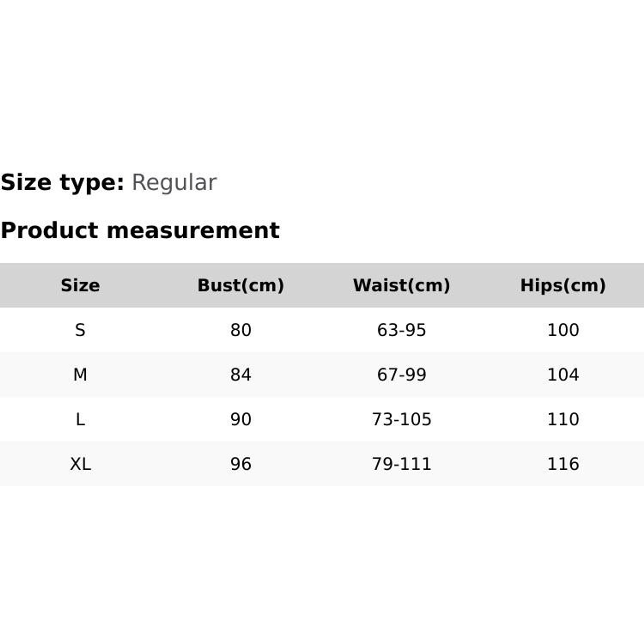Click the hips value 110
This screenshot has width=644, height=644.
[563, 419]
